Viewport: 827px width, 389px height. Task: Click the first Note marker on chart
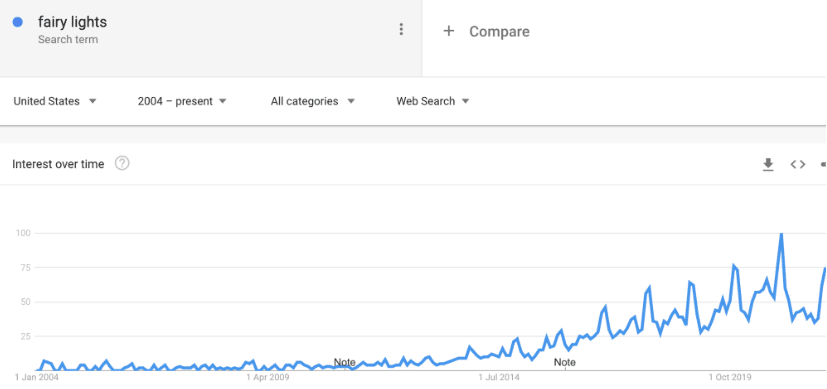point(344,362)
